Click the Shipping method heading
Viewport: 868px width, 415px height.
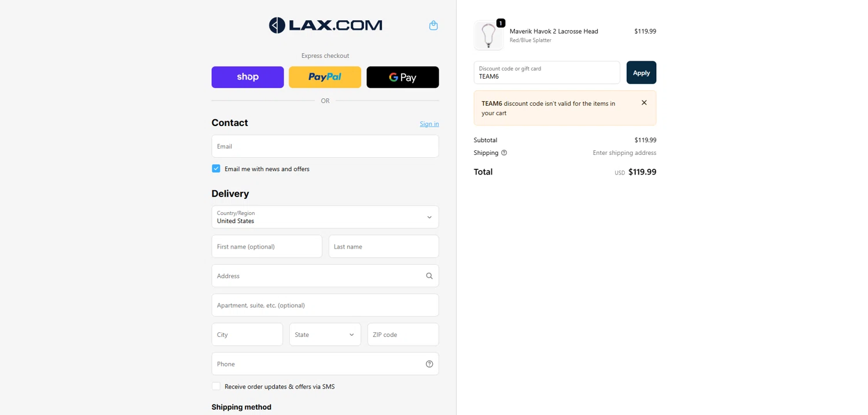point(241,407)
